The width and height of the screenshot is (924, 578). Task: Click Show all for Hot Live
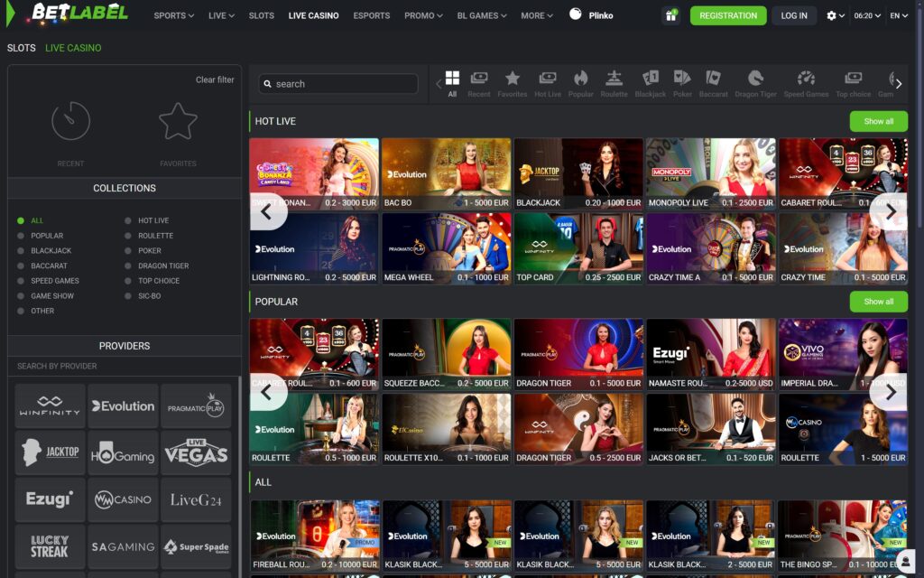pyautogui.click(x=878, y=121)
